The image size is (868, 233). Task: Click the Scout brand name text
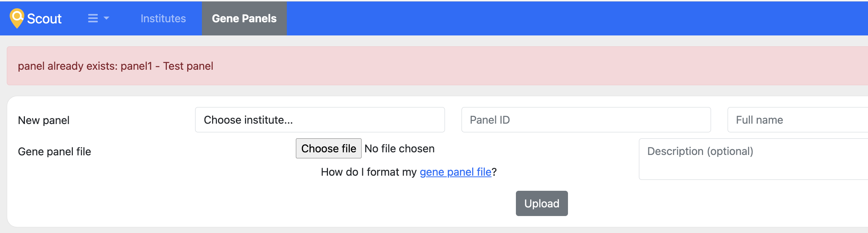coord(44,18)
